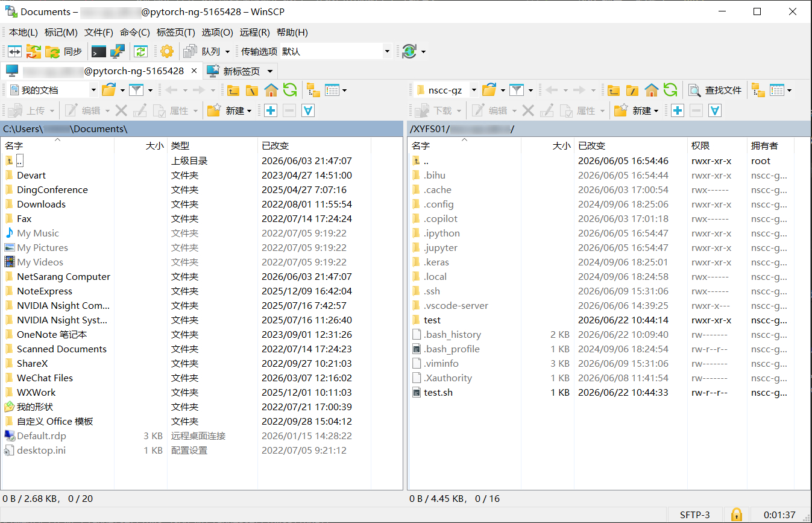Click the green refresh icon beside PuTTY icon

(140, 52)
